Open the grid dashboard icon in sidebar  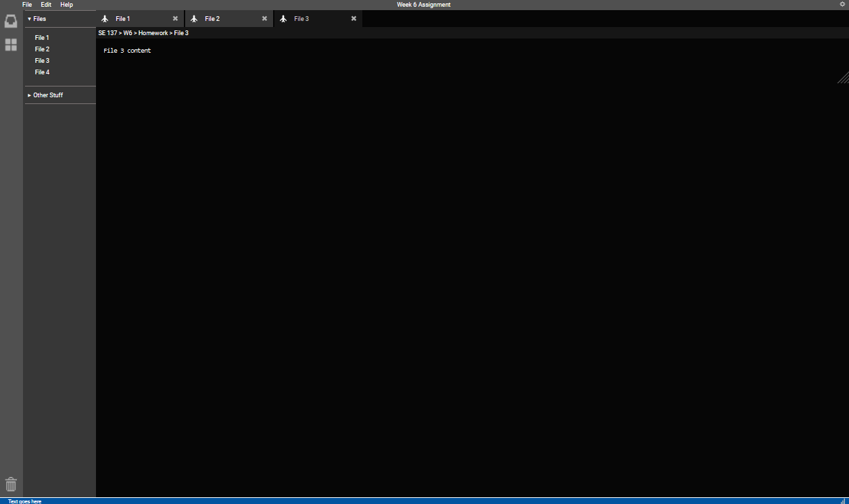click(x=11, y=45)
